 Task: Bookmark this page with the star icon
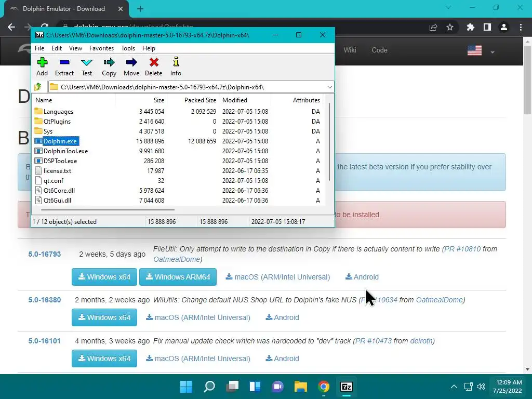pos(450,27)
